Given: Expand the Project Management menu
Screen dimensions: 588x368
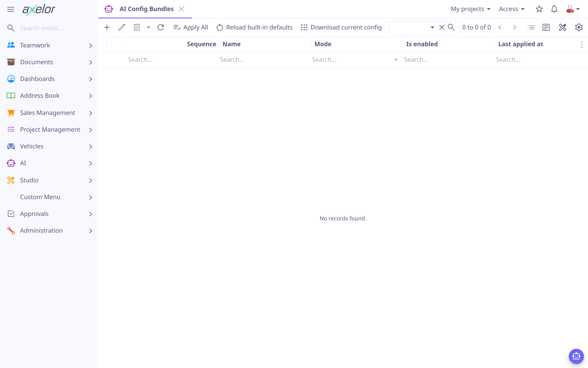Looking at the screenshot, I should pyautogui.click(x=49, y=129).
